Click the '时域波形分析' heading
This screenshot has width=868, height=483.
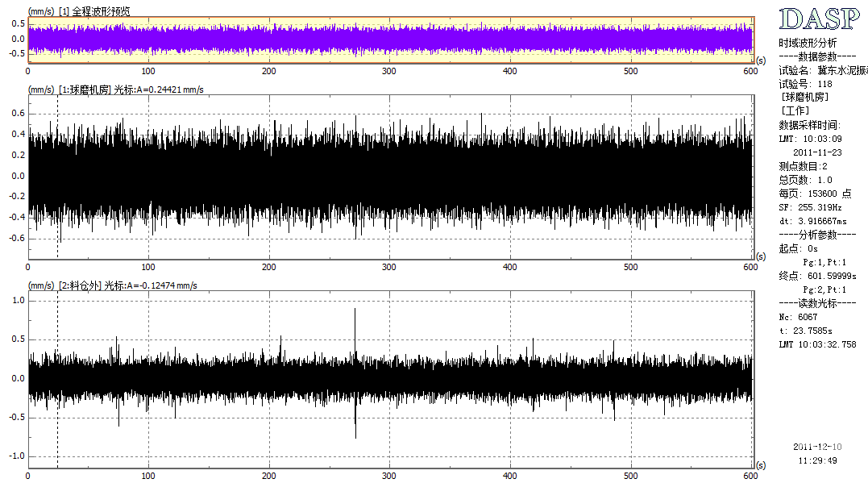[x=808, y=43]
